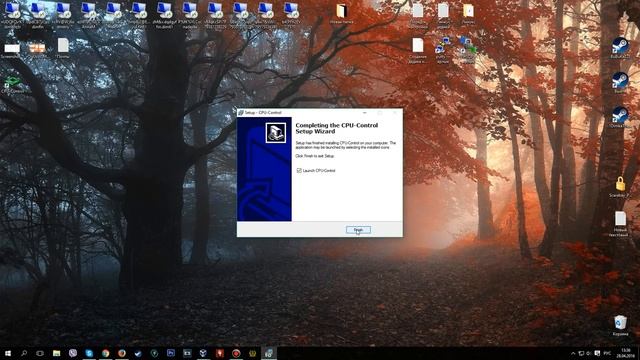640x360 pixels.
Task: Open volume control in system tray
Action: click(x=589, y=353)
